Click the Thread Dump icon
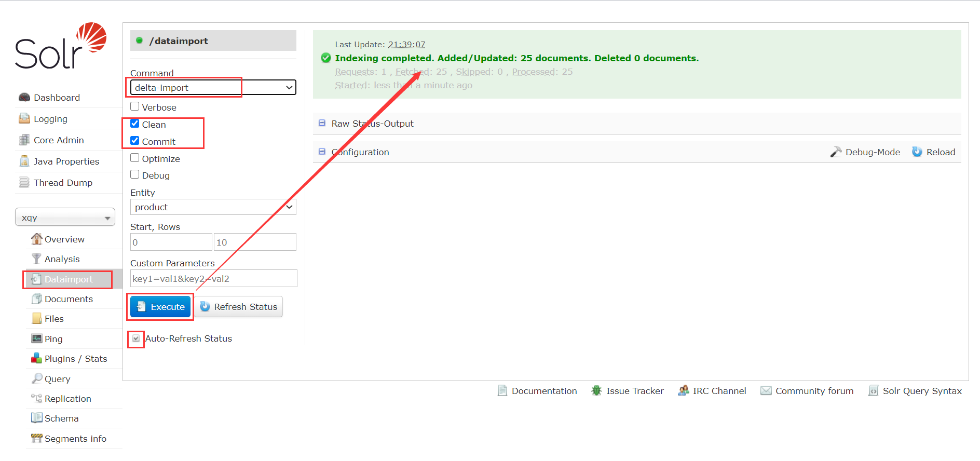 point(24,182)
